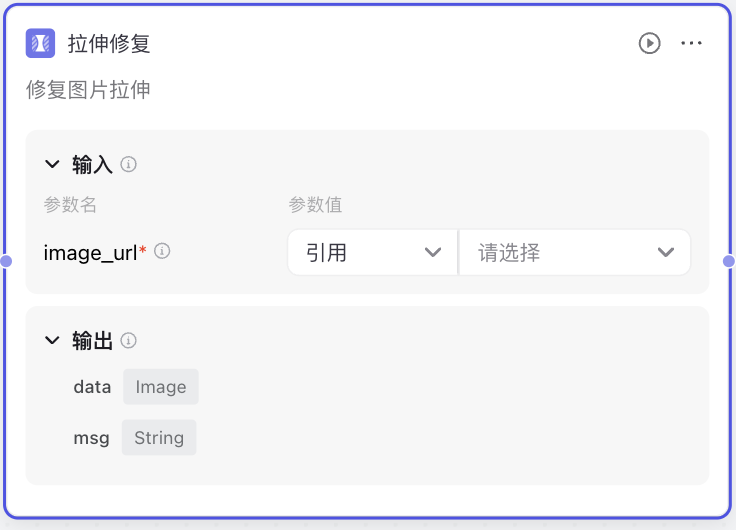Click the 拉伸修复 node title
This screenshot has width=736, height=530.
point(109,44)
